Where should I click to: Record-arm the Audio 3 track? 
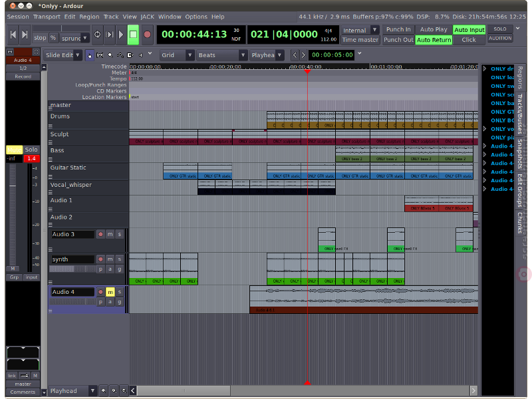(x=100, y=234)
